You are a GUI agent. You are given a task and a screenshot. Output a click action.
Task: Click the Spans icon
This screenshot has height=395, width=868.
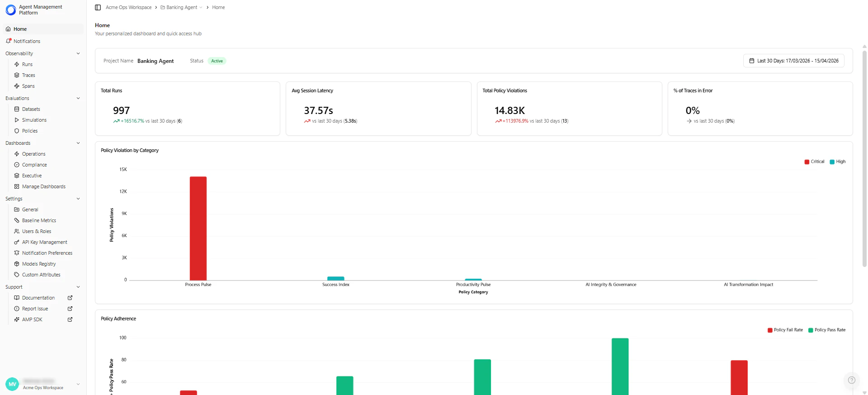pyautogui.click(x=17, y=86)
